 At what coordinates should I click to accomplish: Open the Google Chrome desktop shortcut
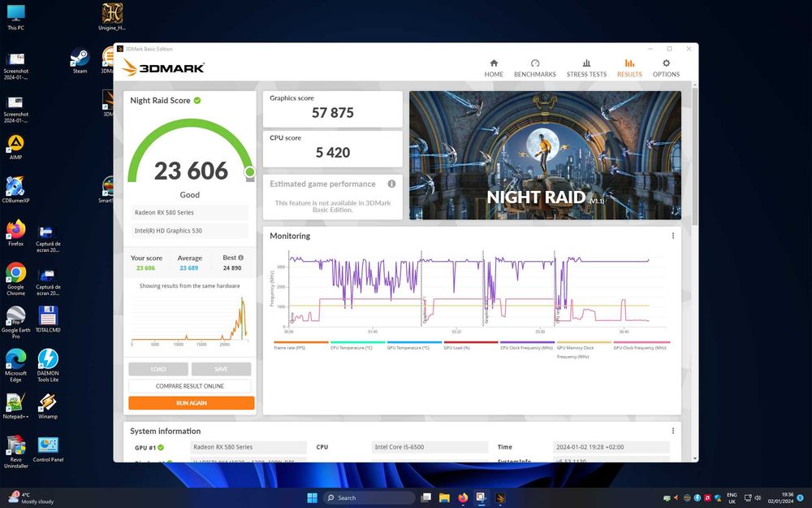click(15, 280)
